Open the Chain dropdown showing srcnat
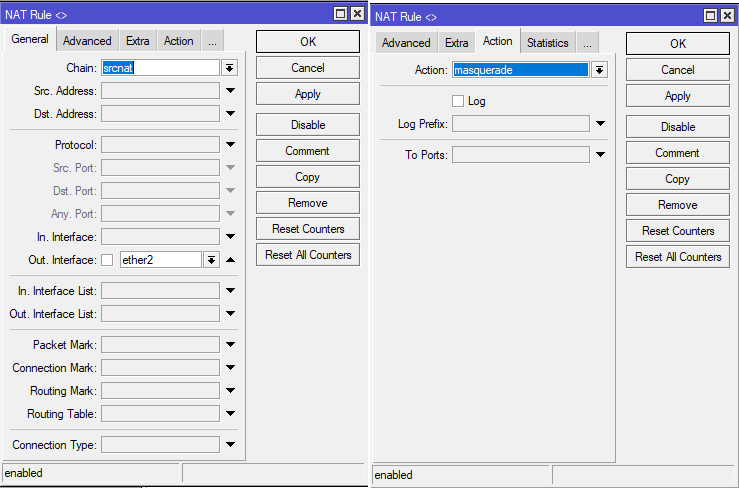Screen dimensions: 739x488 click(229, 68)
